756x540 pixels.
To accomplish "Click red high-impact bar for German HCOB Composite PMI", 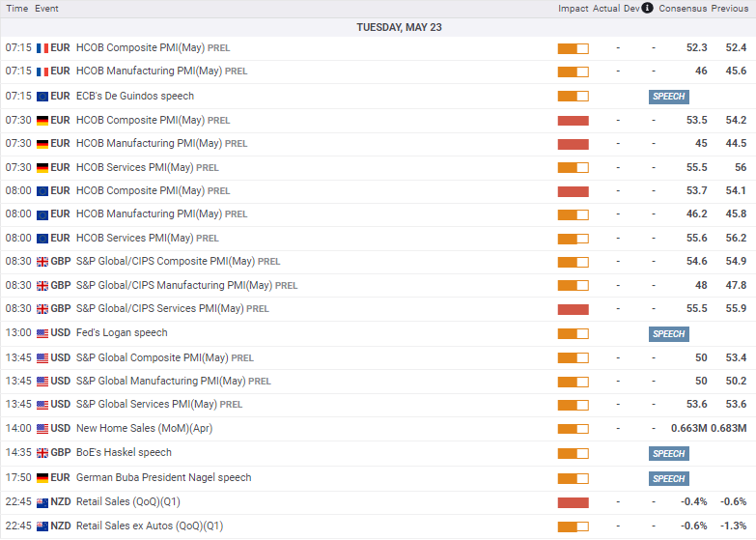I will [574, 121].
